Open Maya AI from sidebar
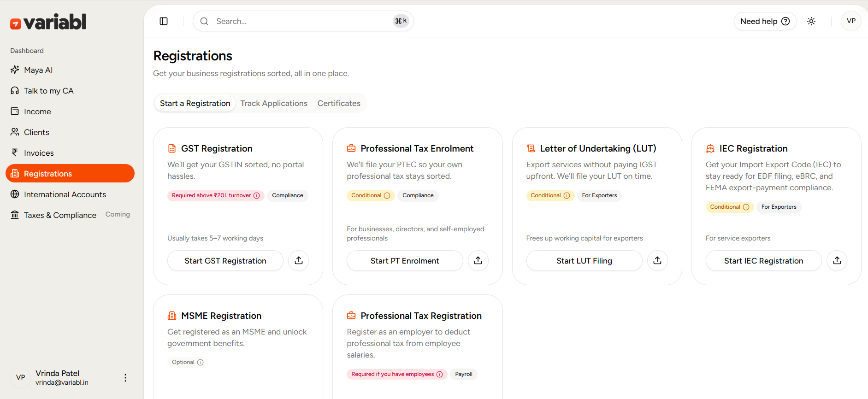 click(x=70, y=70)
